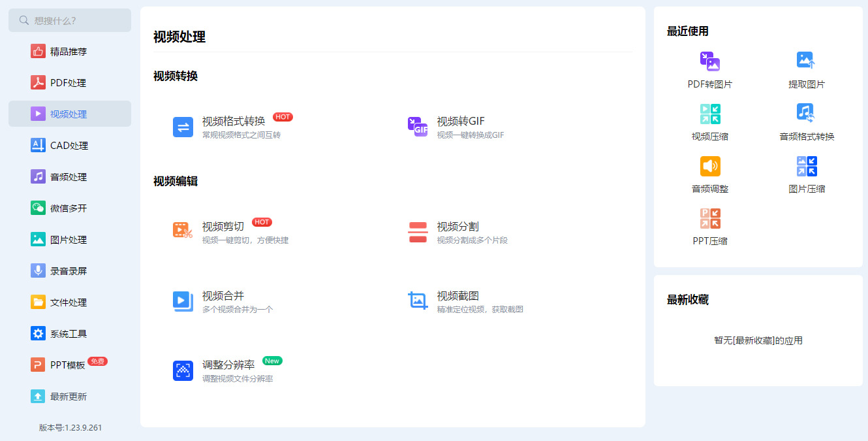The image size is (868, 441).
Task: Click the green New badge
Action: click(x=272, y=361)
